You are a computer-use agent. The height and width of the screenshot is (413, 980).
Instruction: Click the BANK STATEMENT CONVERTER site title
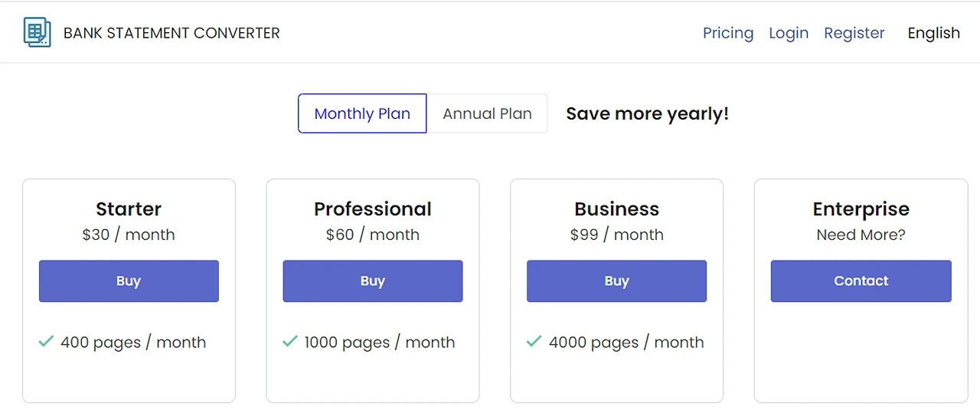(x=171, y=33)
